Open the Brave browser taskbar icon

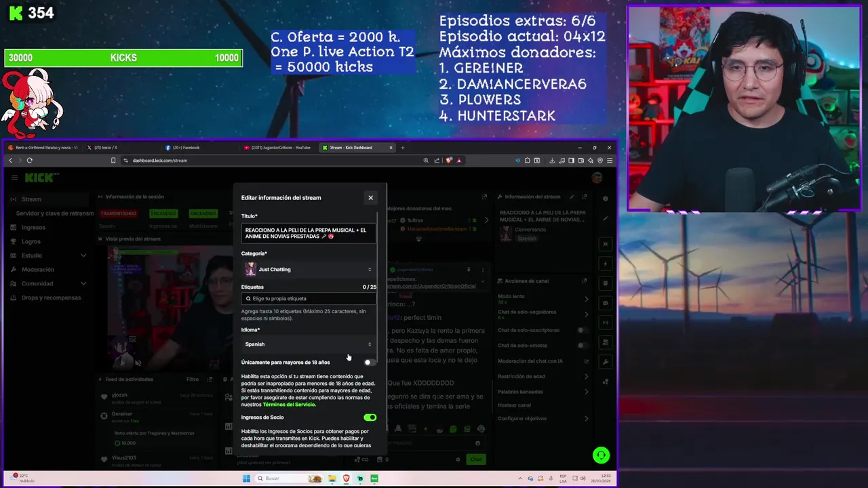pos(347,479)
